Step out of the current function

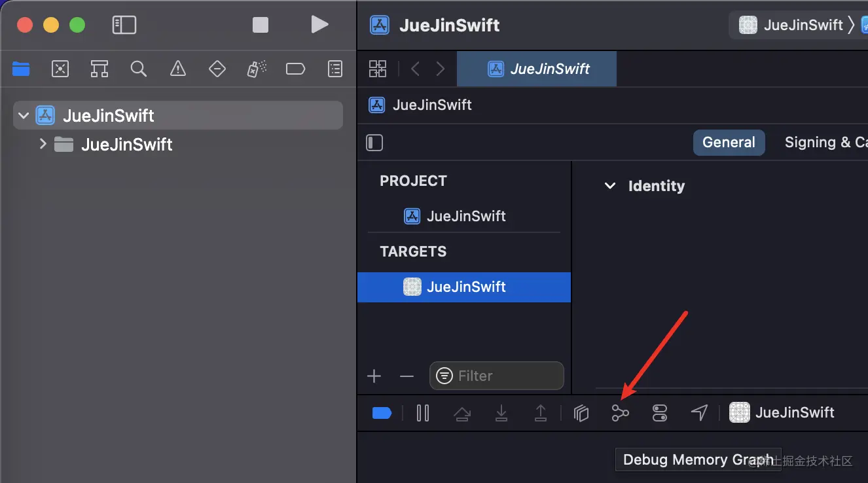tap(541, 413)
